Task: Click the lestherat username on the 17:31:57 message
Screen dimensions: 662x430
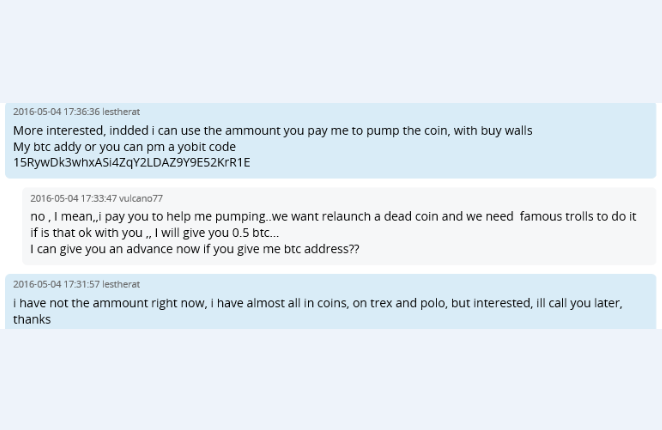Action: click(121, 284)
